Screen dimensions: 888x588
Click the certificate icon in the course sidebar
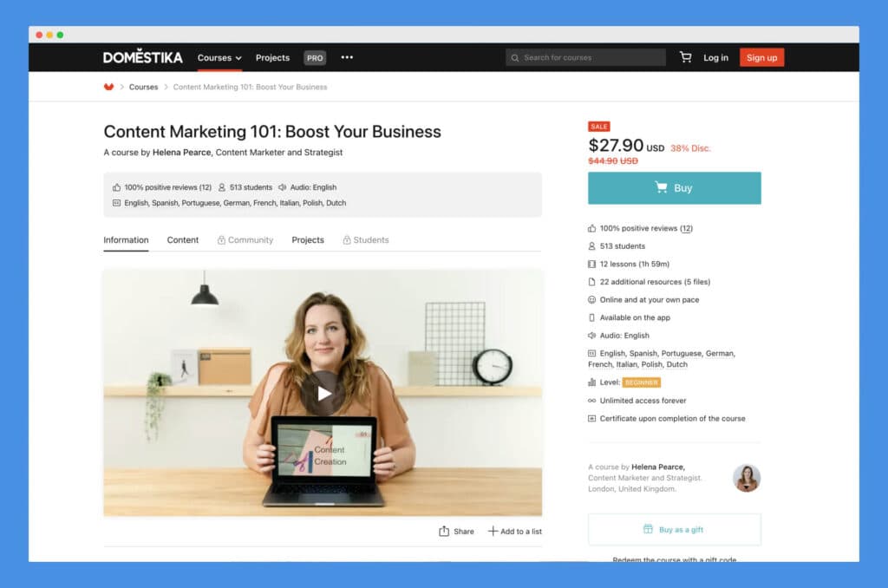coord(592,418)
